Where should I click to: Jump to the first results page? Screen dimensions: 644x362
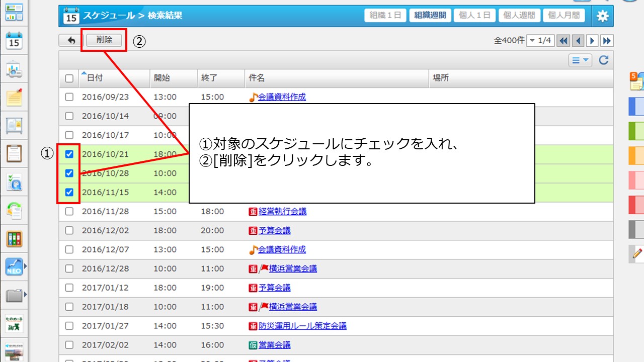click(x=563, y=41)
